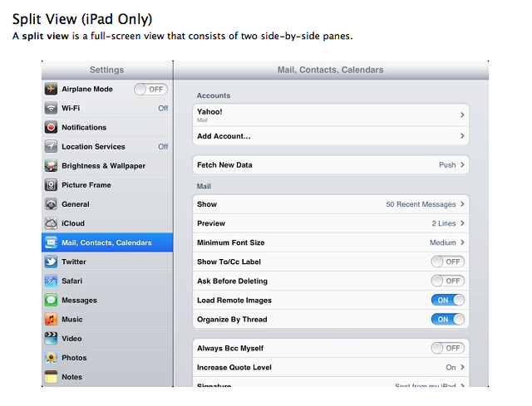Viewport: 532px width, 406px height.
Task: Open Video settings label
Action: [x=71, y=339]
